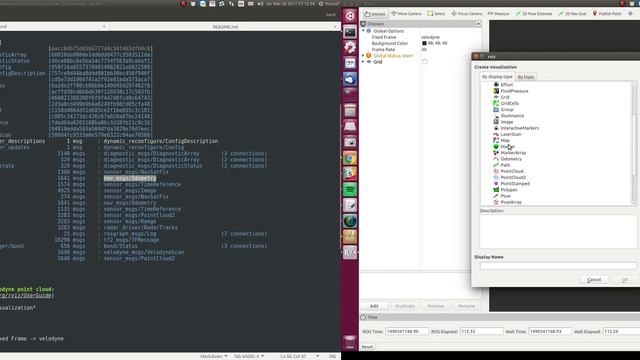The image size is (640, 360).
Task: Click the ROS Time value field
Action: [407, 331]
